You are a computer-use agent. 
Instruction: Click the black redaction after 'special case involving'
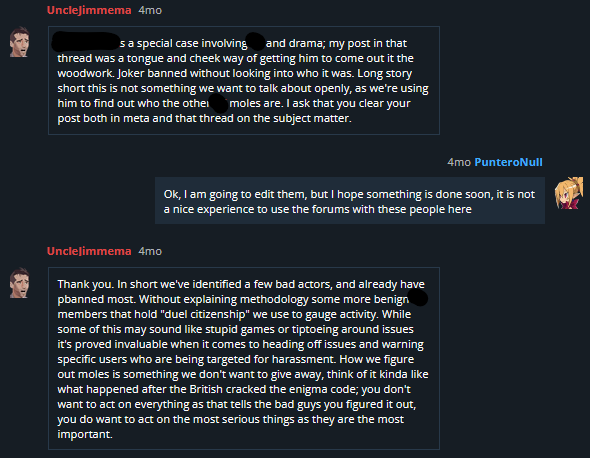256,41
